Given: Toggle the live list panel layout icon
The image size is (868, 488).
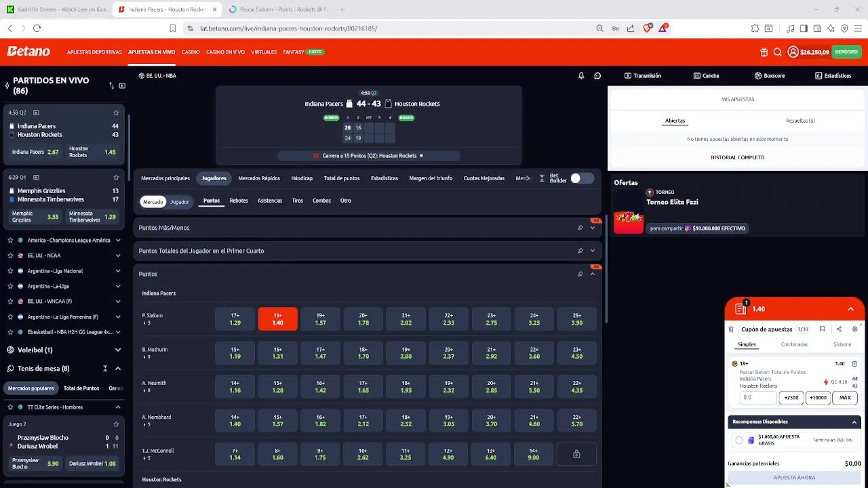Looking at the screenshot, I should [122, 85].
